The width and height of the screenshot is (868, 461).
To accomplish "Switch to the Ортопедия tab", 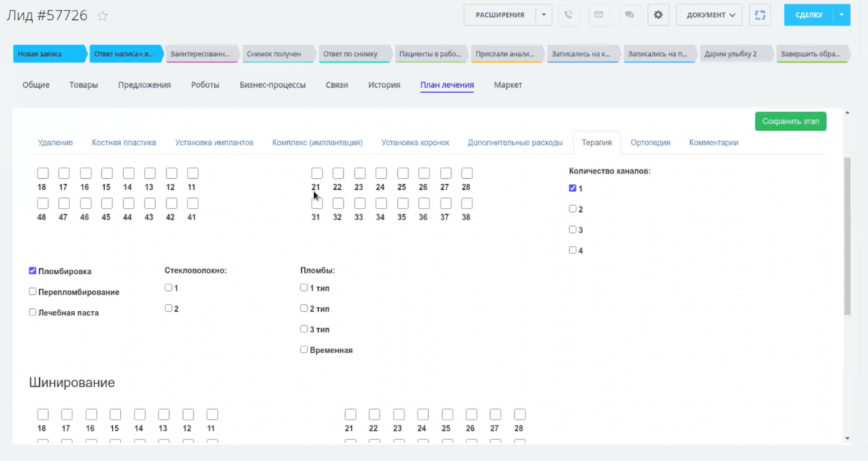I will (x=650, y=142).
